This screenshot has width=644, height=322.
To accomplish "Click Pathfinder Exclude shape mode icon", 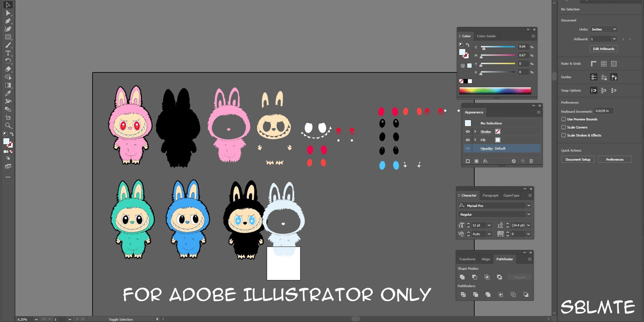I will pyautogui.click(x=500, y=277).
